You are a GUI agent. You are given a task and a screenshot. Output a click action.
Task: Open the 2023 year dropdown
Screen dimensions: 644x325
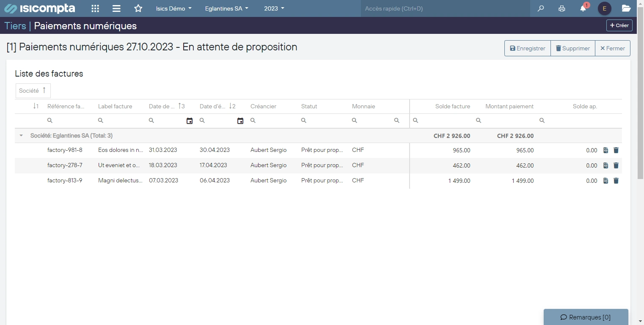274,8
